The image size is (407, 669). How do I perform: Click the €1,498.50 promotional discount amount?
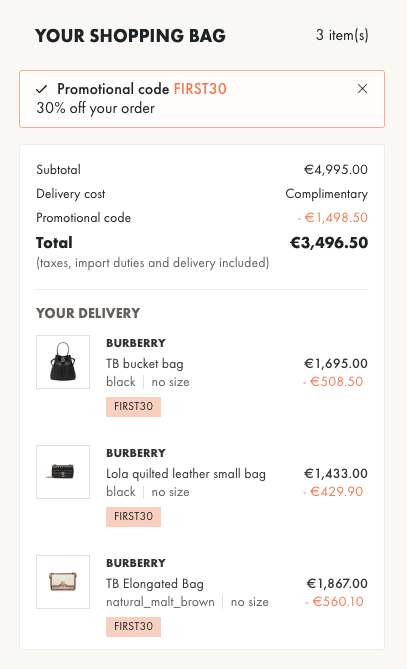(x=333, y=218)
